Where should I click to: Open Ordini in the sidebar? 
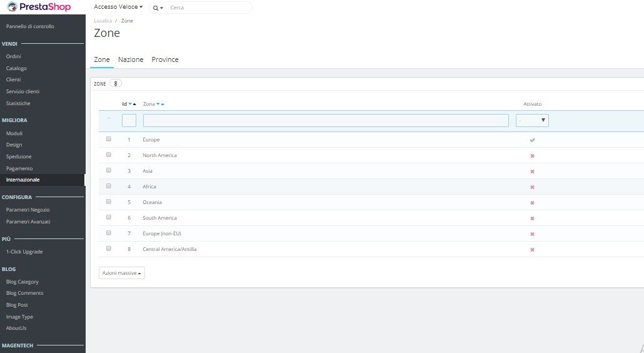tap(14, 56)
